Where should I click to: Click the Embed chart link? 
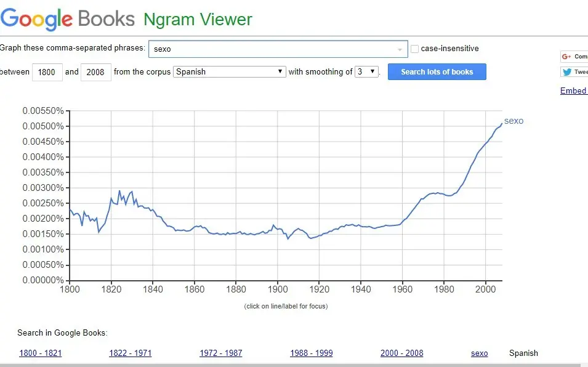tap(573, 91)
